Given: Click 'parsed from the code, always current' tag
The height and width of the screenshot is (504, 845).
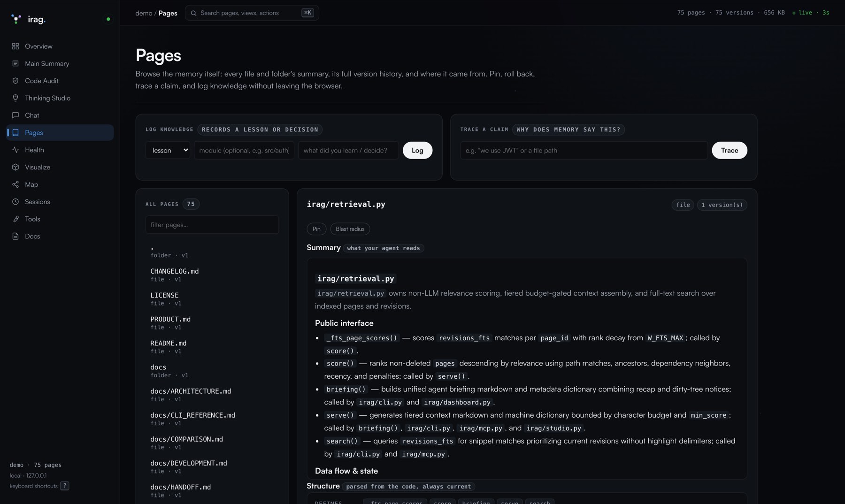Looking at the screenshot, I should pyautogui.click(x=408, y=487).
